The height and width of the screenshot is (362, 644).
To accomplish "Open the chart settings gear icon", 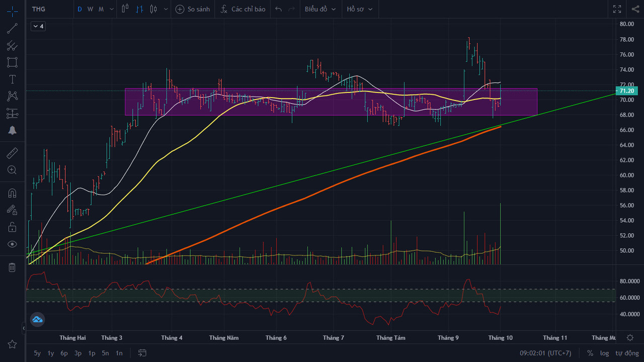I will tap(630, 337).
